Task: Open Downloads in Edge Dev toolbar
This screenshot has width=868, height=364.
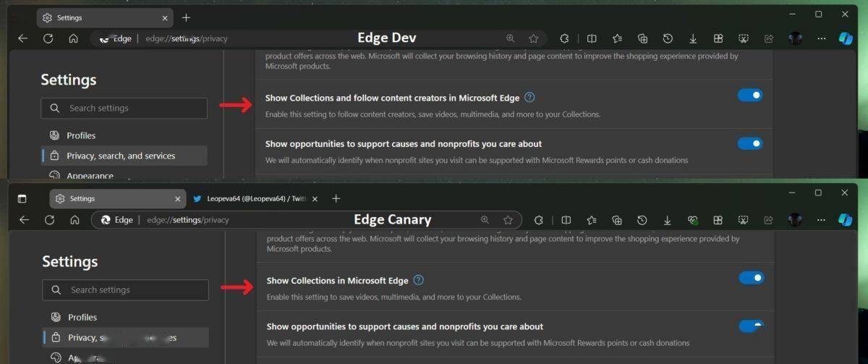Action: click(693, 38)
